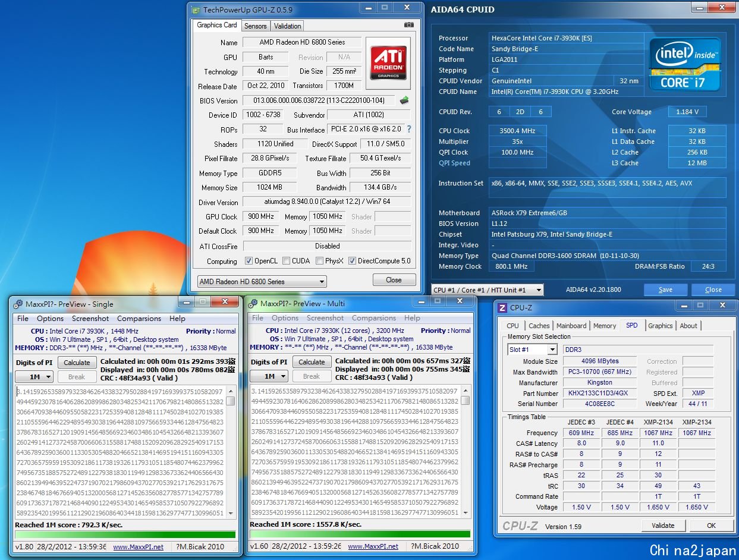Click the PI digits scrollbar in MaxxPI Multi
The height and width of the screenshot is (560, 739).
point(466,451)
